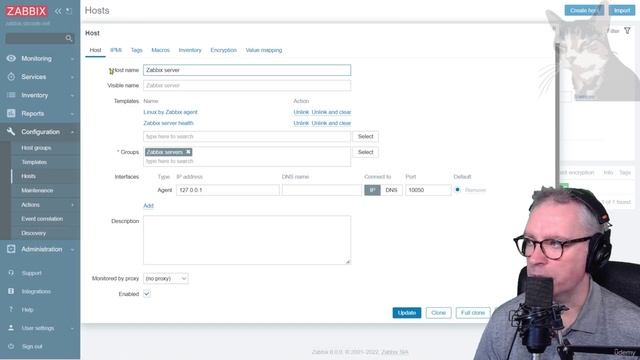This screenshot has height=360, width=640.
Task: Open the Inventory tab of the host form
Action: (190, 50)
